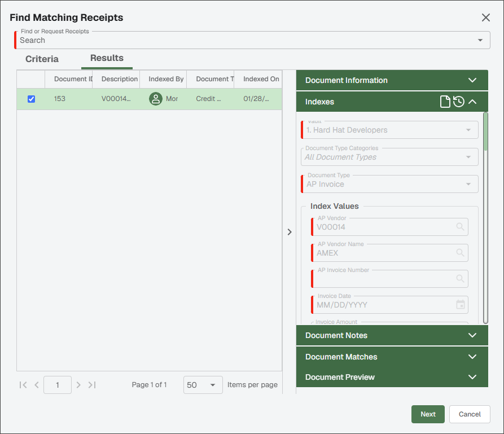Open the items per page dropdown showing 50

[203, 385]
